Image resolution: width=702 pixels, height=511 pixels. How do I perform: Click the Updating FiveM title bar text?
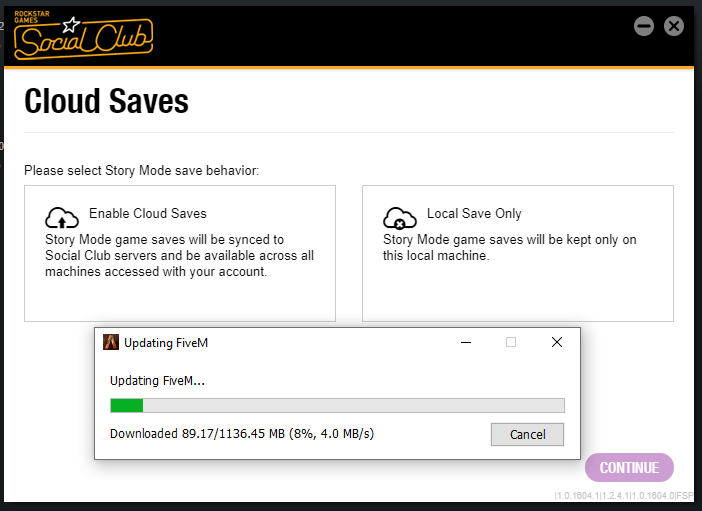166,343
